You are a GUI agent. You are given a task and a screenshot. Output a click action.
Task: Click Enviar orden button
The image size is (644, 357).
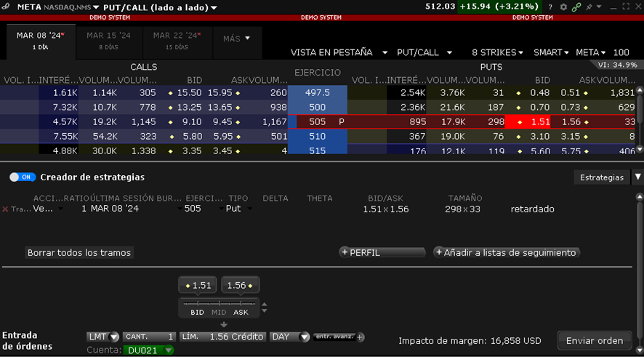tap(594, 340)
